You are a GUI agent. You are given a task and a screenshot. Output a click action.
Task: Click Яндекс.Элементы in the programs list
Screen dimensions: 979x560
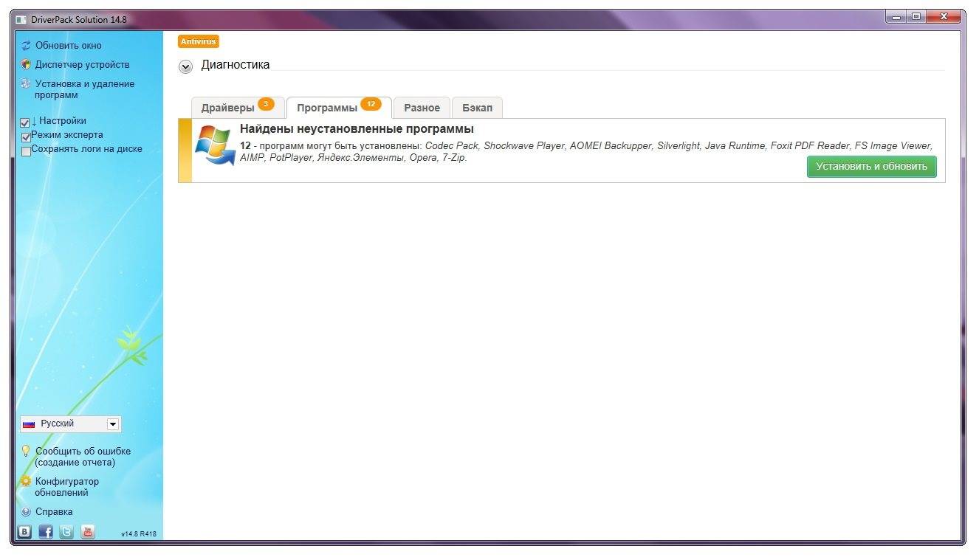coord(360,158)
